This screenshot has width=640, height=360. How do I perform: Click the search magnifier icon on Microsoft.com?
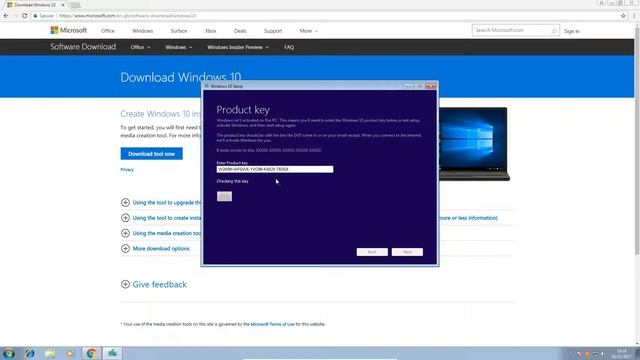[554, 31]
